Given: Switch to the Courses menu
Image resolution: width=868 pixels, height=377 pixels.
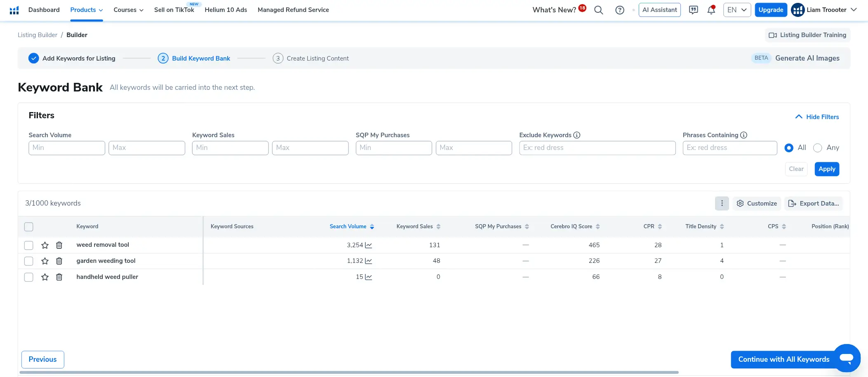Looking at the screenshot, I should click(128, 10).
